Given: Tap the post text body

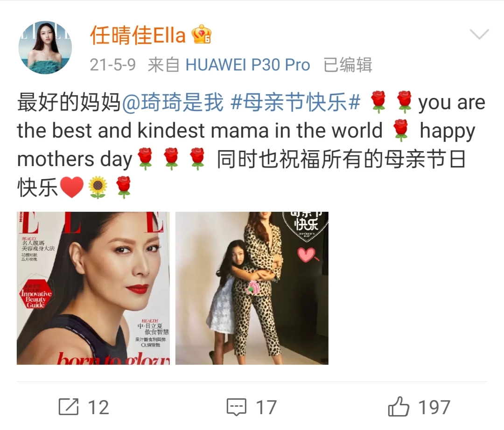Looking at the screenshot, I should 251,145.
